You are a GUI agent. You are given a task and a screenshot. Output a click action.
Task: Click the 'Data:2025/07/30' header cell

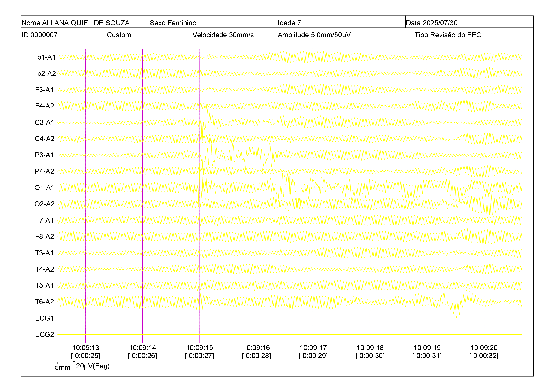coord(469,22)
